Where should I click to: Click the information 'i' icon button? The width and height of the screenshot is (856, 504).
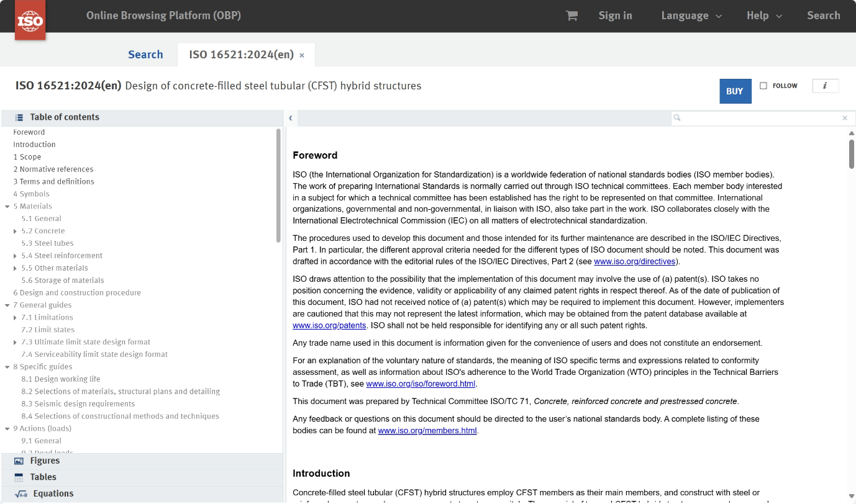point(825,86)
